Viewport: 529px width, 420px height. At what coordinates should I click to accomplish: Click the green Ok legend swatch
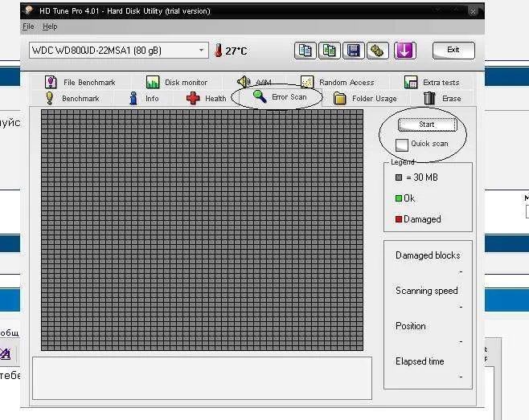click(399, 198)
